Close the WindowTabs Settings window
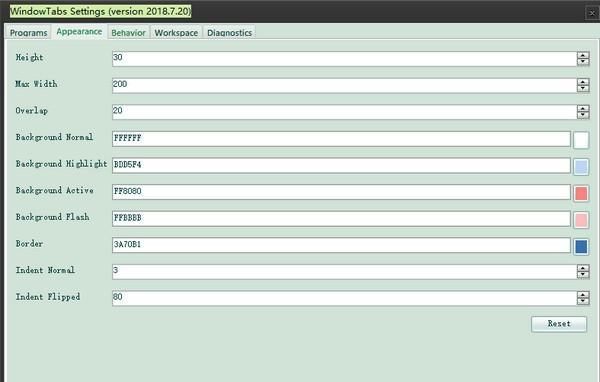The height and width of the screenshot is (382, 600). coord(592,13)
